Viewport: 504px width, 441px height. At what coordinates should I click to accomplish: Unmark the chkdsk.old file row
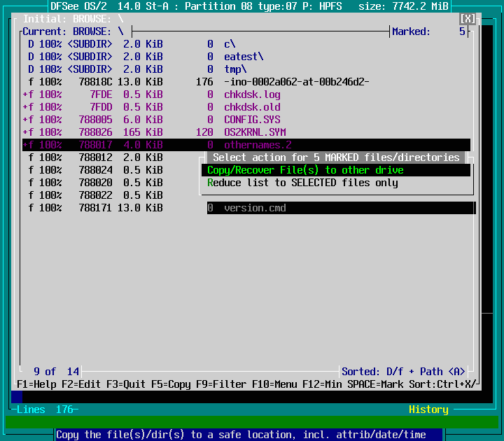tap(252, 107)
